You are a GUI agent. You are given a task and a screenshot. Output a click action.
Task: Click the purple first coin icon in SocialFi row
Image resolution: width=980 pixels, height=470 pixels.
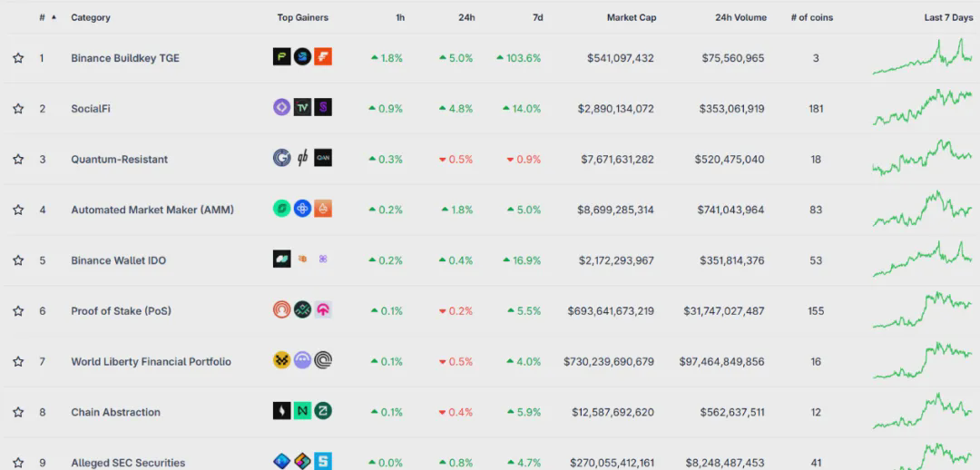pos(281,108)
